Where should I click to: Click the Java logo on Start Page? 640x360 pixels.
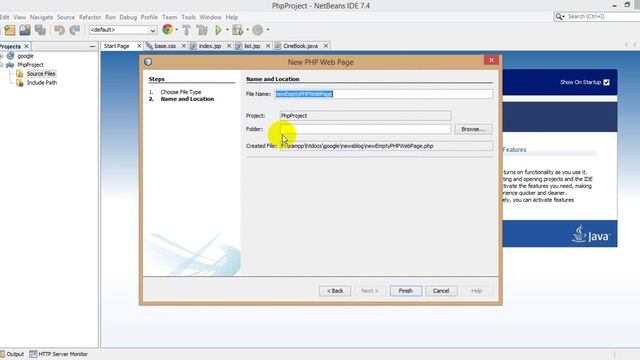[x=591, y=234]
